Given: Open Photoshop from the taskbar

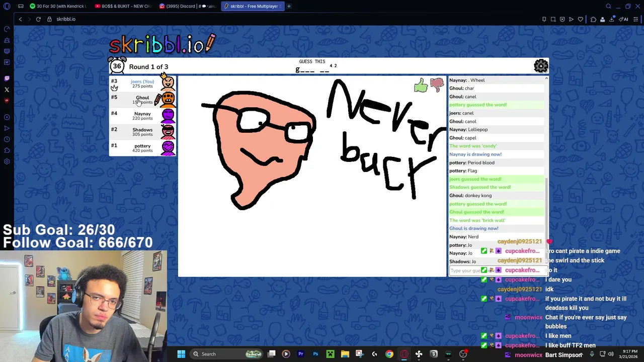Looking at the screenshot, I should pyautogui.click(x=315, y=354).
